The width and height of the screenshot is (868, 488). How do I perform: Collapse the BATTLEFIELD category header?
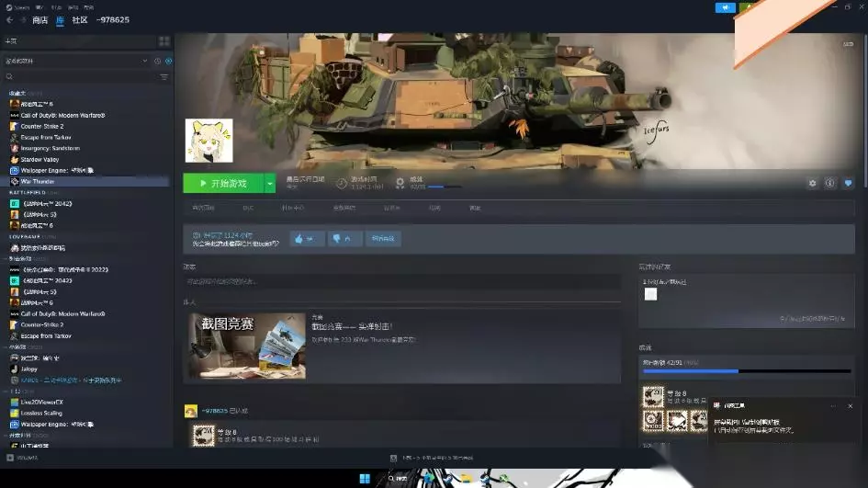pyautogui.click(x=28, y=193)
